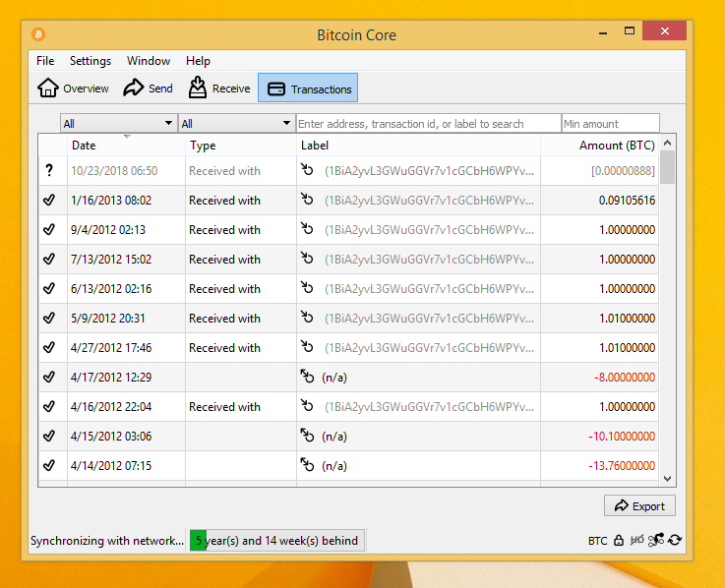Click received arrow icon in 10/23/2018 row
The image size is (725, 588).
[x=307, y=170]
